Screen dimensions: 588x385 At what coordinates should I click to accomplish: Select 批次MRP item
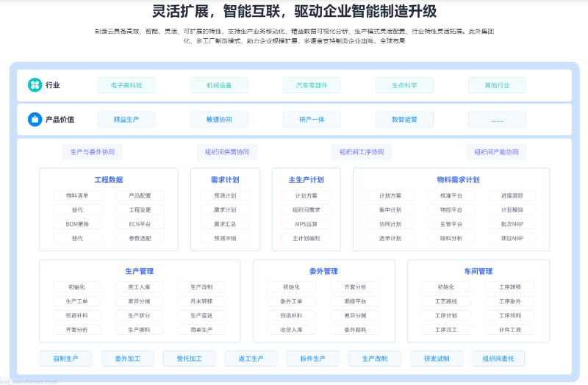click(x=512, y=224)
